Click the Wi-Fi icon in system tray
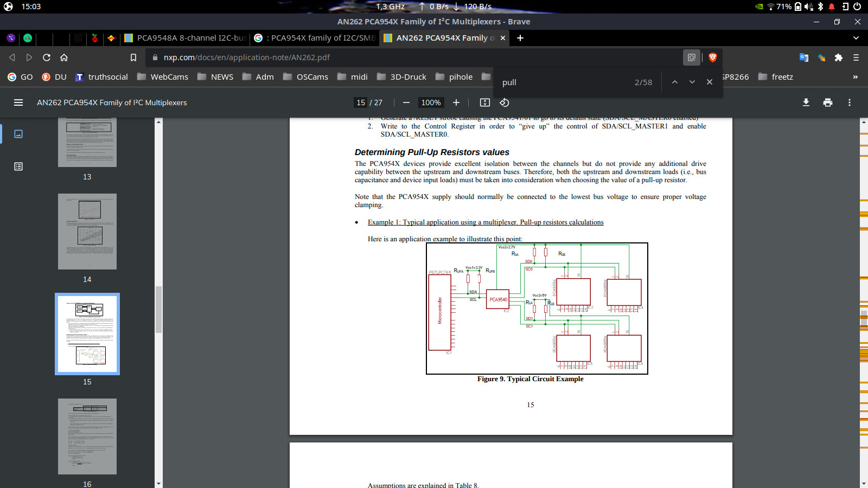This screenshot has width=868, height=488. click(x=770, y=7)
